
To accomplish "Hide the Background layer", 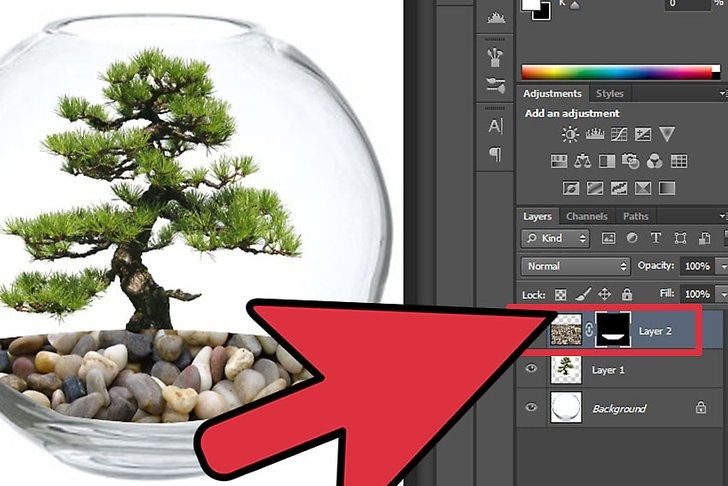I will [531, 408].
